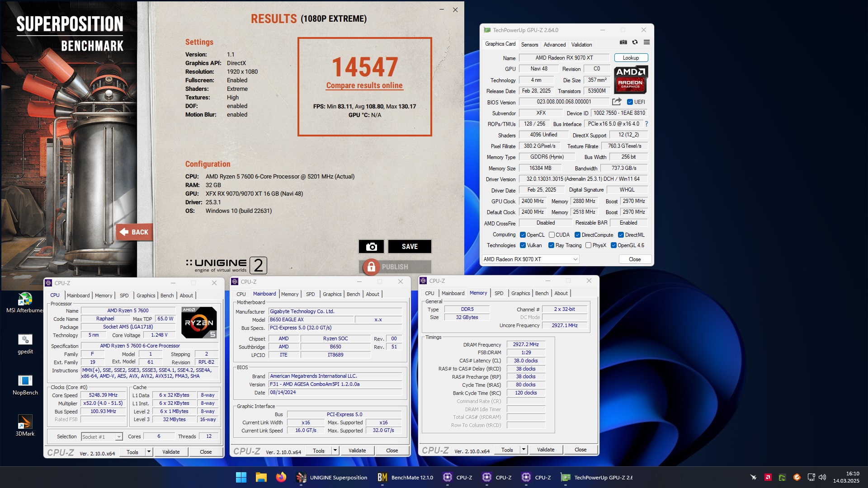Open About tab in CPU-Z CPU window
The width and height of the screenshot is (868, 488).
pyautogui.click(x=186, y=296)
